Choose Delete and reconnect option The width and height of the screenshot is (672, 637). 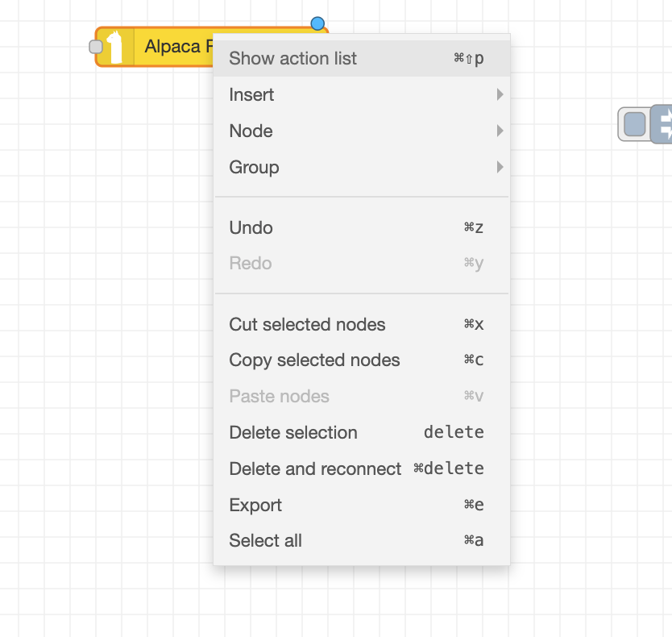[315, 468]
